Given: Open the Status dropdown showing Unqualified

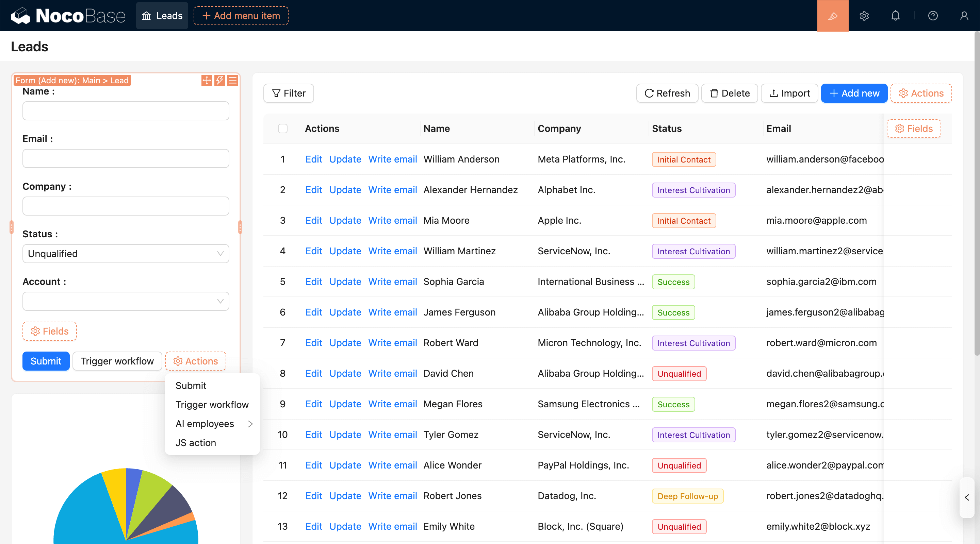Looking at the screenshot, I should 126,254.
